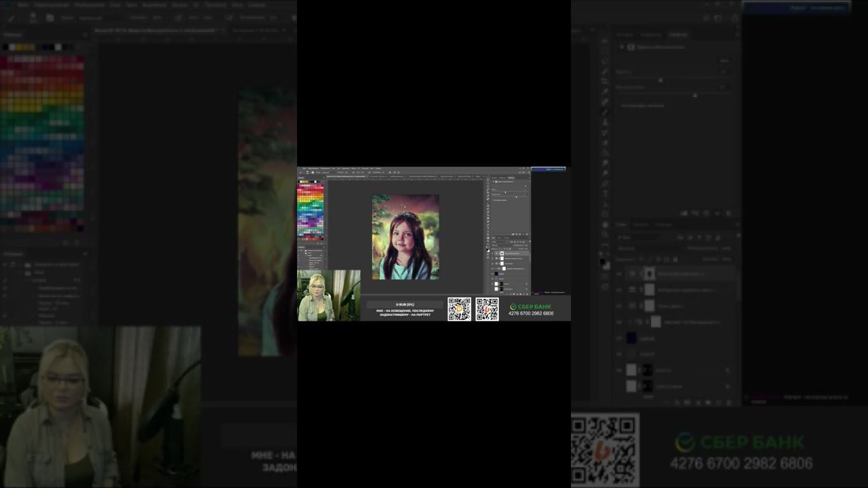Adjust the upper slider handle in Properties panel

pos(505,192)
